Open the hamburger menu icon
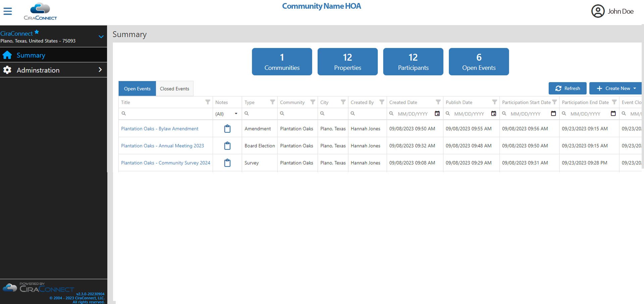Image resolution: width=644 pixels, height=304 pixels. tap(8, 11)
